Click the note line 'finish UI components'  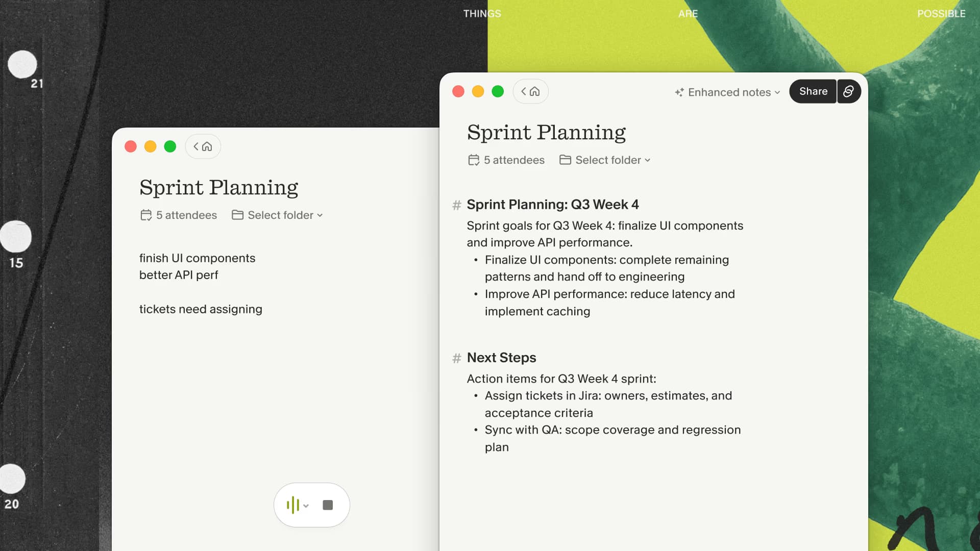pos(197,258)
